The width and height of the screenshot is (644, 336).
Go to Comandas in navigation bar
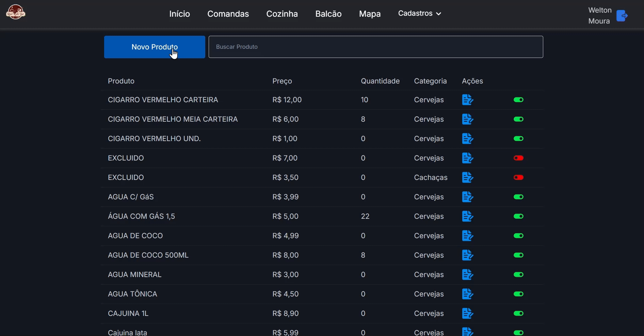click(x=228, y=14)
